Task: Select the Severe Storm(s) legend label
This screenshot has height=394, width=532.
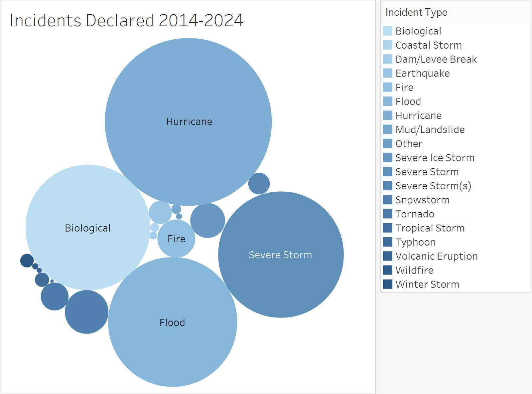Action: pyautogui.click(x=433, y=186)
